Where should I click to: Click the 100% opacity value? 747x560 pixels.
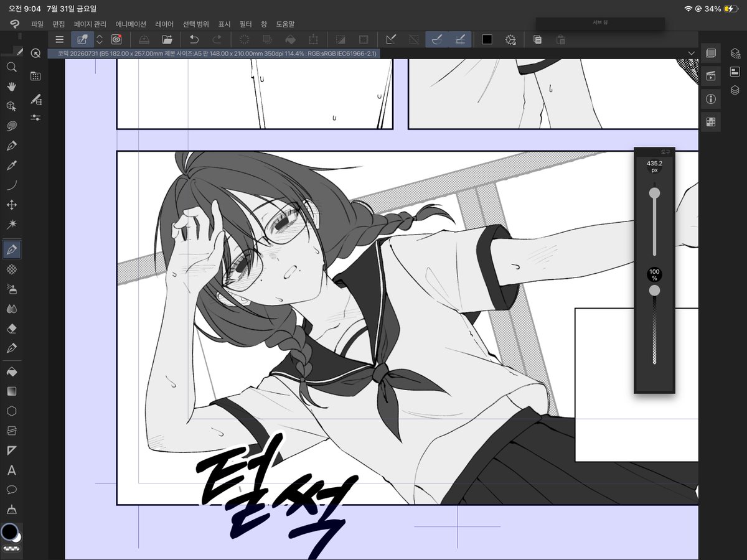(654, 274)
